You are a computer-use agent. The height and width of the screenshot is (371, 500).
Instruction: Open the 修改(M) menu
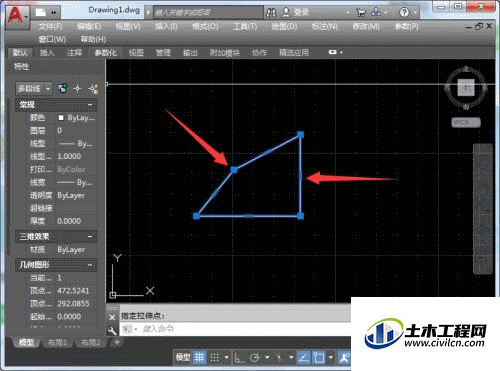point(366,27)
